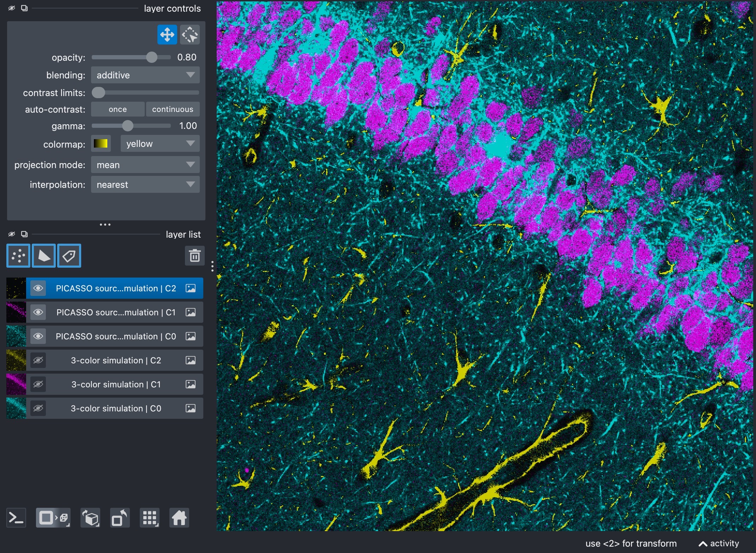
Task: Click image type icon of 3-color simulation C0
Action: click(x=191, y=408)
